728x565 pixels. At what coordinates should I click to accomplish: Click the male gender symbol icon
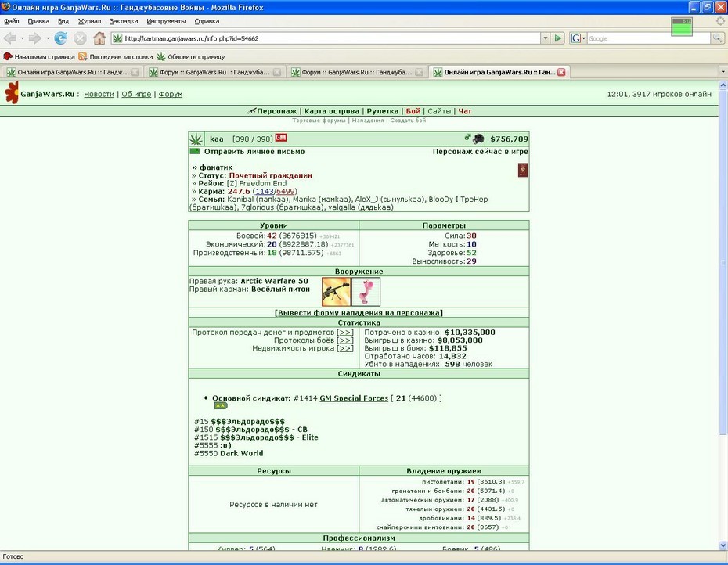click(467, 137)
